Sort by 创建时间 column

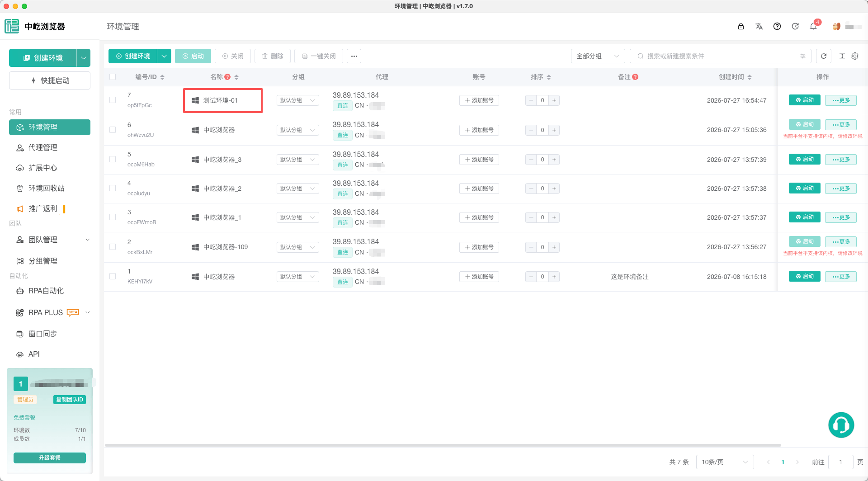pyautogui.click(x=750, y=77)
